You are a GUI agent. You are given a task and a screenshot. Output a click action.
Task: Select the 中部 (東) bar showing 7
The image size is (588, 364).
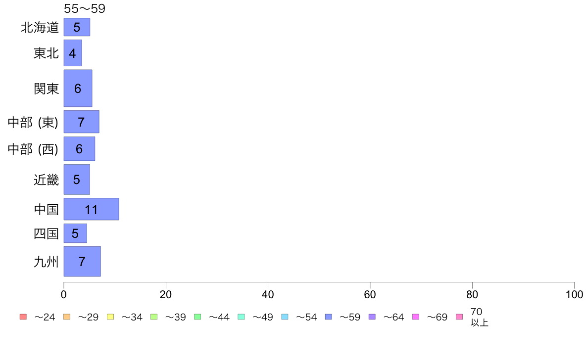81,122
